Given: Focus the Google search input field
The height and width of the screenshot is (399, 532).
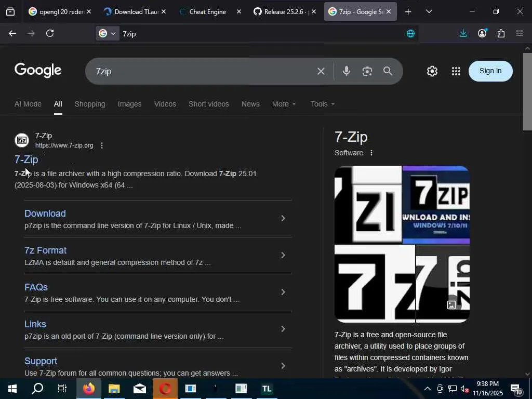Looking at the screenshot, I should 204,71.
